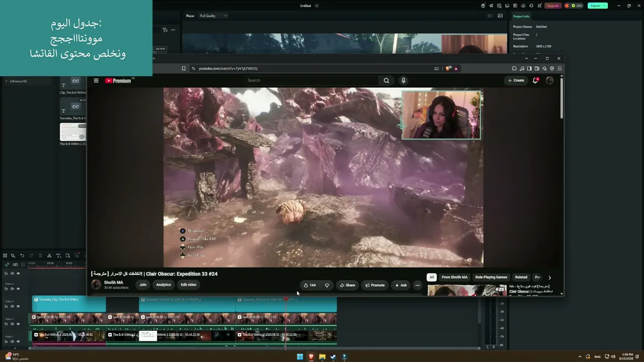
Task: Open more actions ellipsis under the video
Action: point(417,285)
